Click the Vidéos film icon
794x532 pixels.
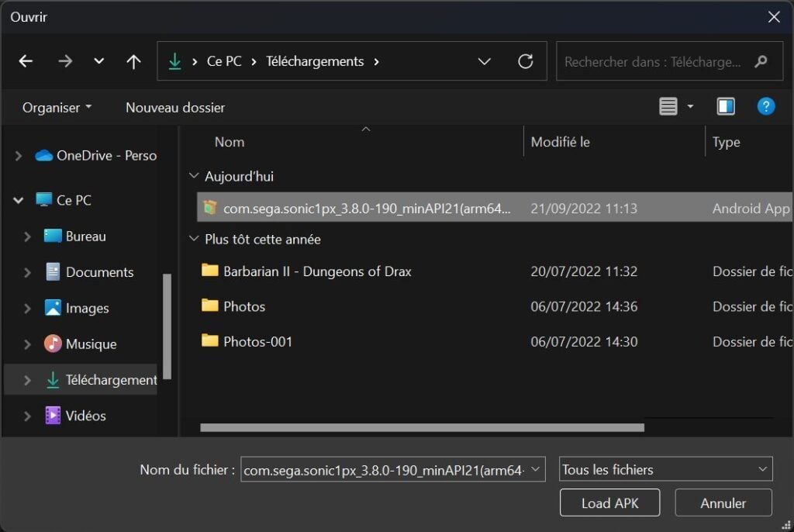click(x=53, y=416)
